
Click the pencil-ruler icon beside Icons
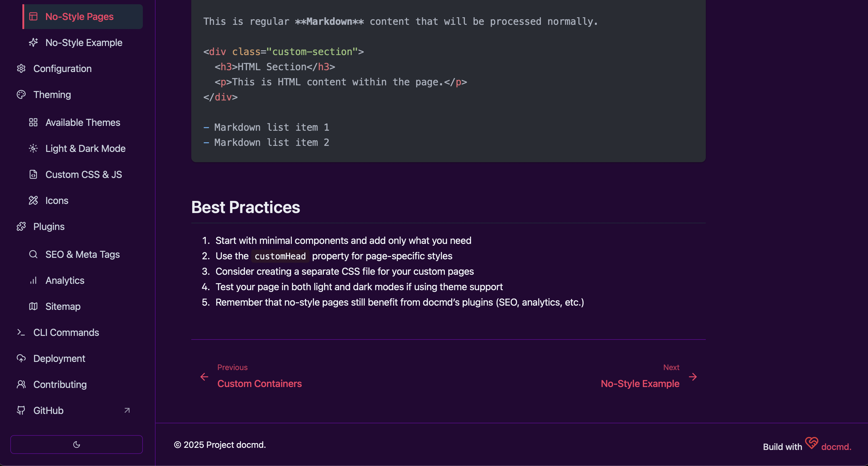pyautogui.click(x=33, y=201)
